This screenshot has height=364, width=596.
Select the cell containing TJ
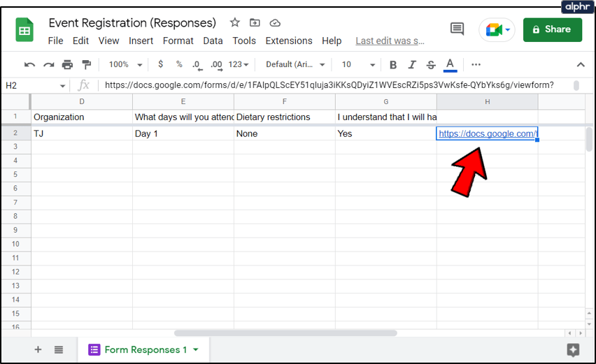click(x=82, y=133)
